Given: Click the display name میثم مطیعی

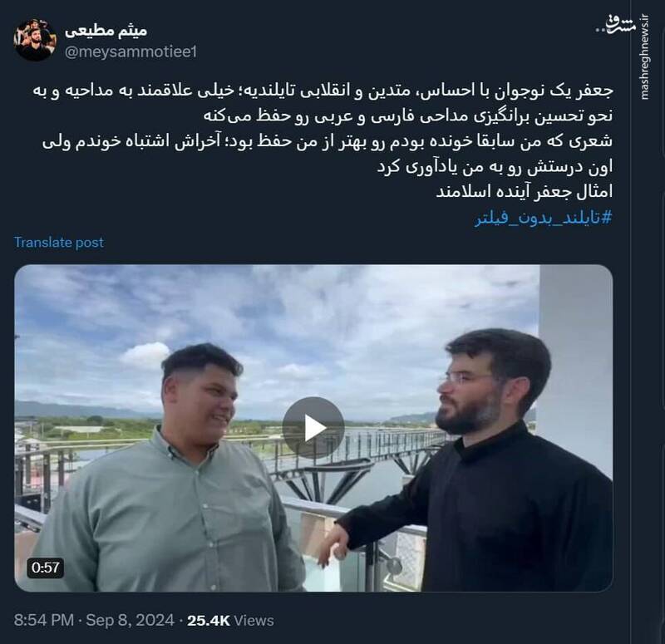Looking at the screenshot, I should coord(106,31).
